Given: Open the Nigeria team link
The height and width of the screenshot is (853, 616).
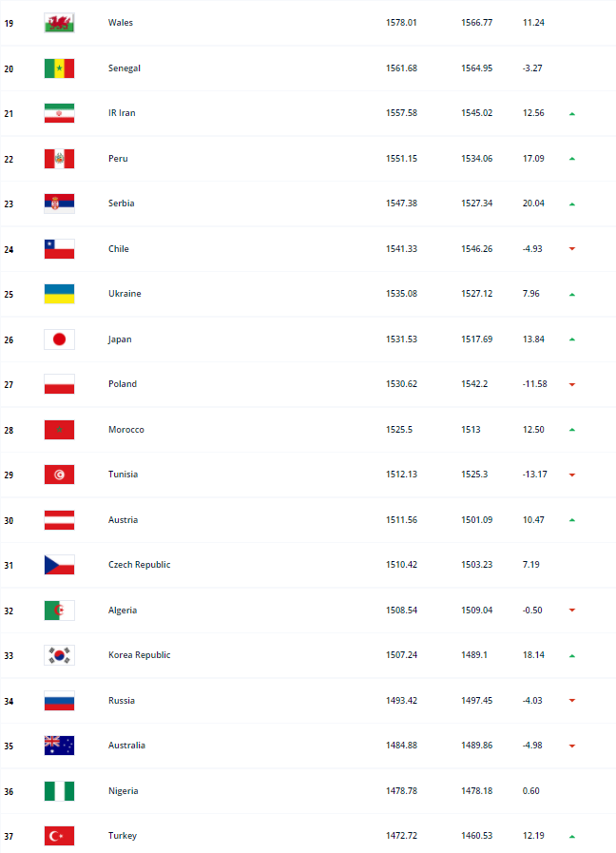Looking at the screenshot, I should pos(122,791).
